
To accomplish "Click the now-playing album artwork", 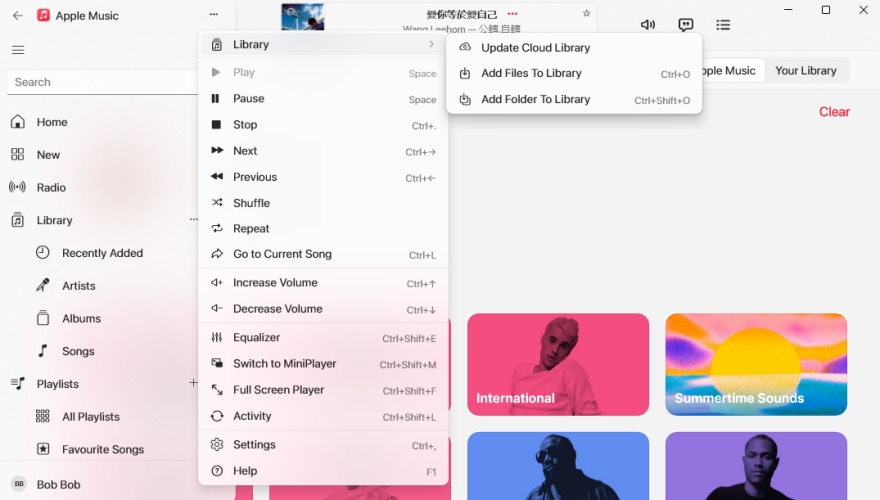I will coord(302,17).
